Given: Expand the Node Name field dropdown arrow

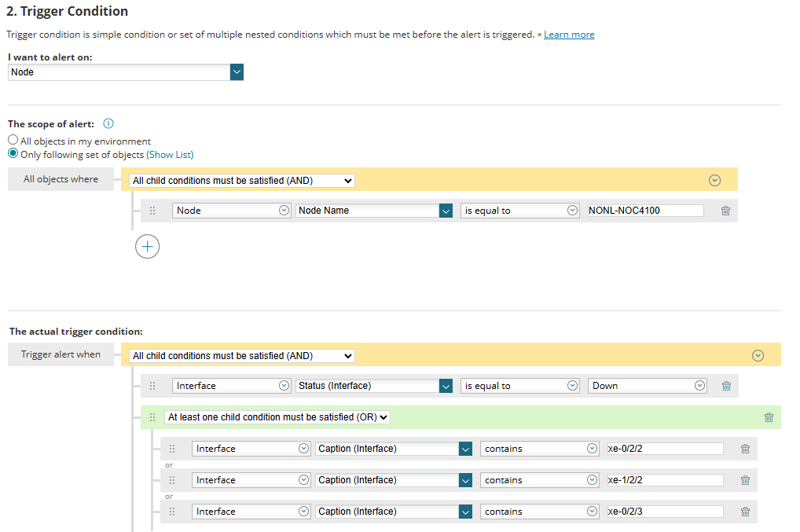Looking at the screenshot, I should [446, 211].
